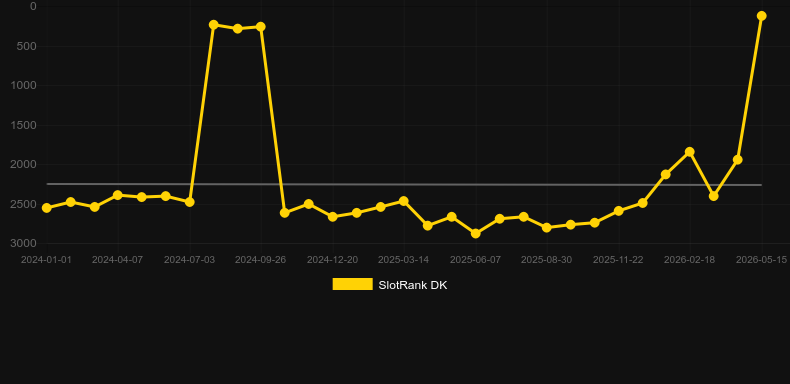Select the data point above 2026-02-18
Screen dimensions: 790x384
(690, 152)
